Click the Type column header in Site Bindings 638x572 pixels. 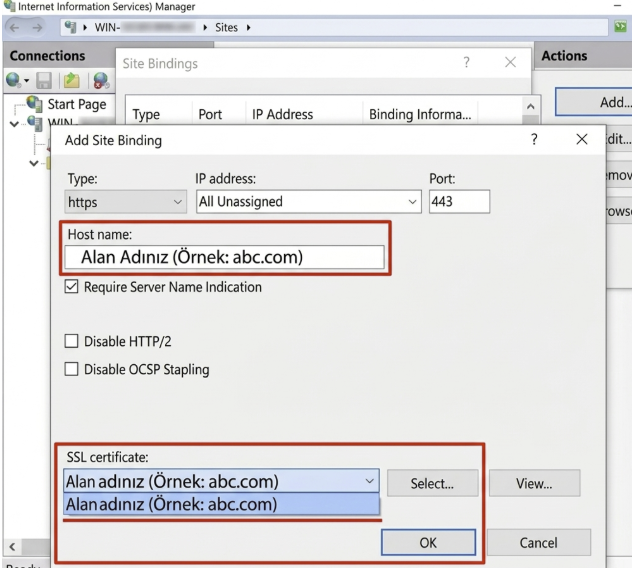pyautogui.click(x=146, y=114)
